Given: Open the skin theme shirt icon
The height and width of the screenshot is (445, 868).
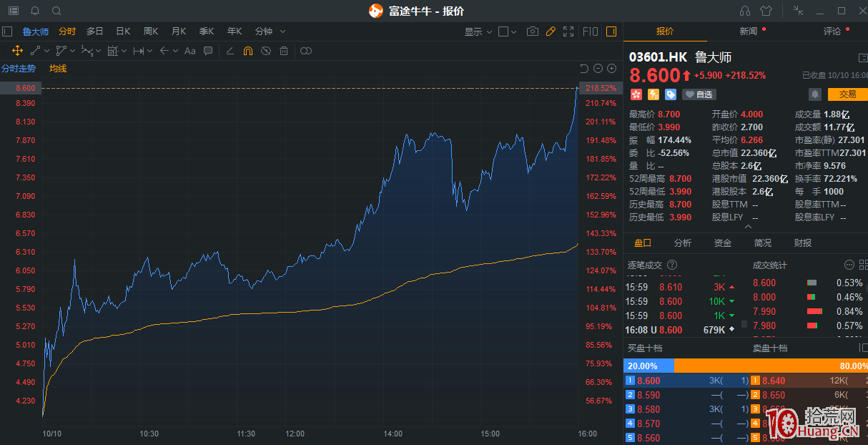Looking at the screenshot, I should pos(766,11).
